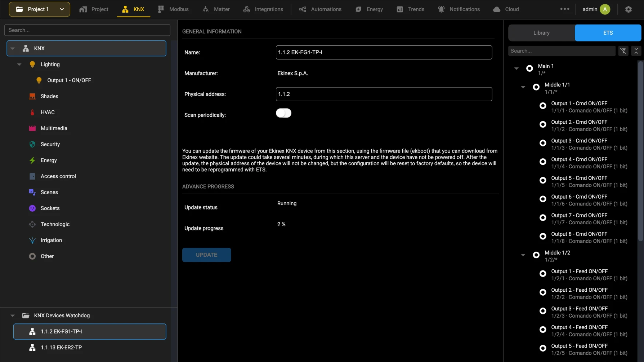Click the Physical address input field

click(x=384, y=94)
